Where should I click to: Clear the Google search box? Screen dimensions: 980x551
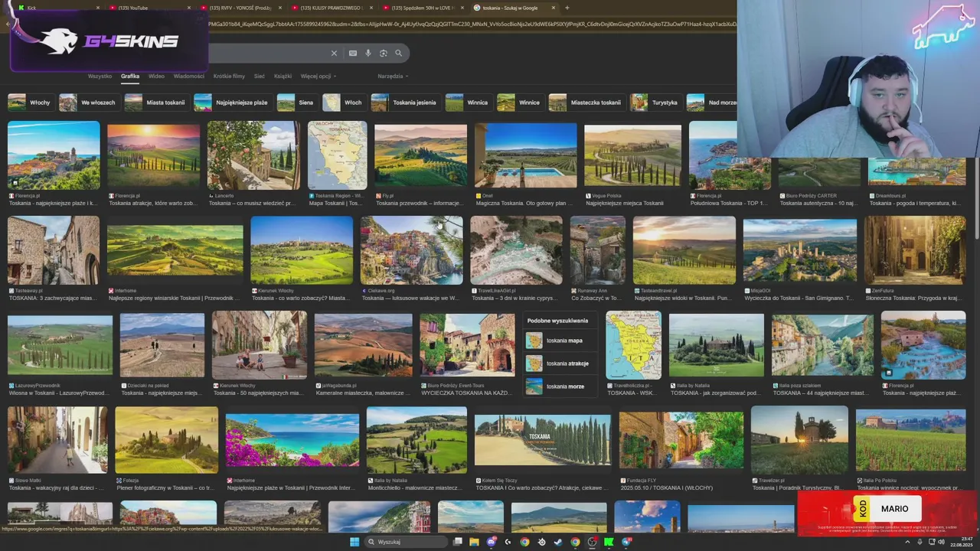(334, 54)
